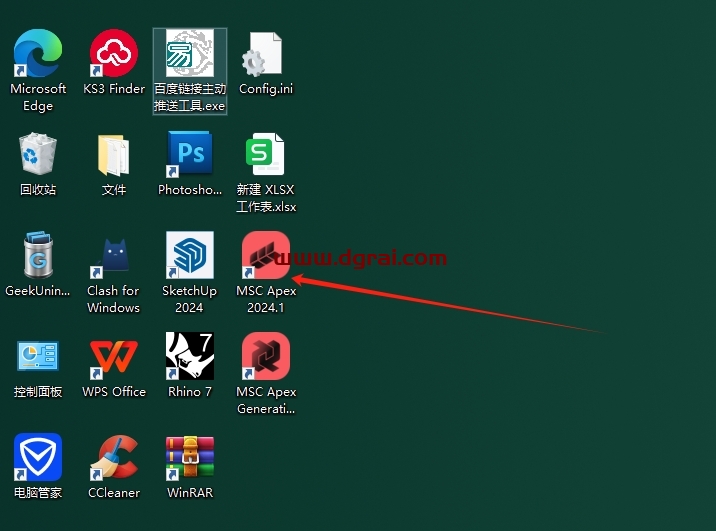The height and width of the screenshot is (531, 716).
Task: Click the "电脑管家" label text
Action: (x=38, y=493)
